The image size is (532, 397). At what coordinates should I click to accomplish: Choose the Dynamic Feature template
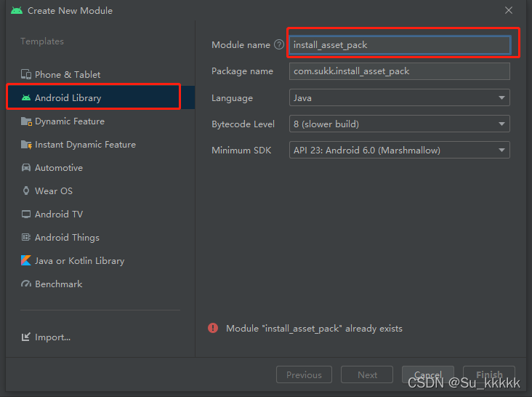pos(100,121)
